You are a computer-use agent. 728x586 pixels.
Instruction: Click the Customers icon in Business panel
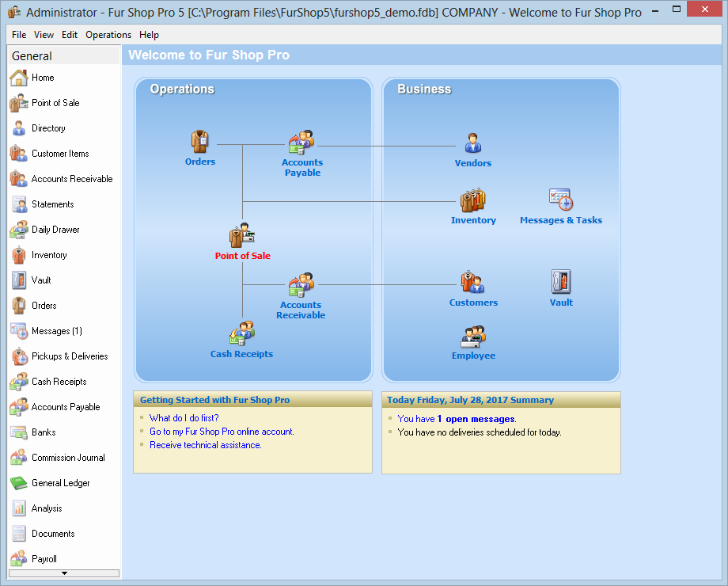[x=472, y=283]
